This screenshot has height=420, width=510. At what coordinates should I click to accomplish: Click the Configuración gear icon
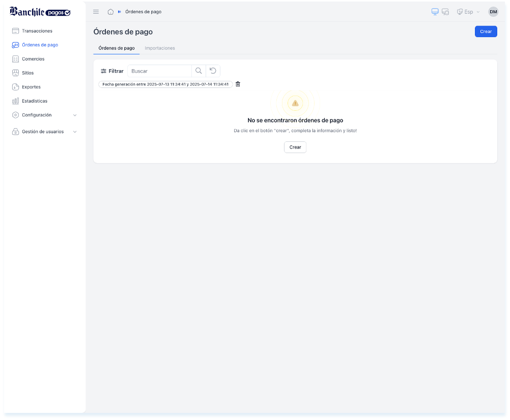coord(15,115)
